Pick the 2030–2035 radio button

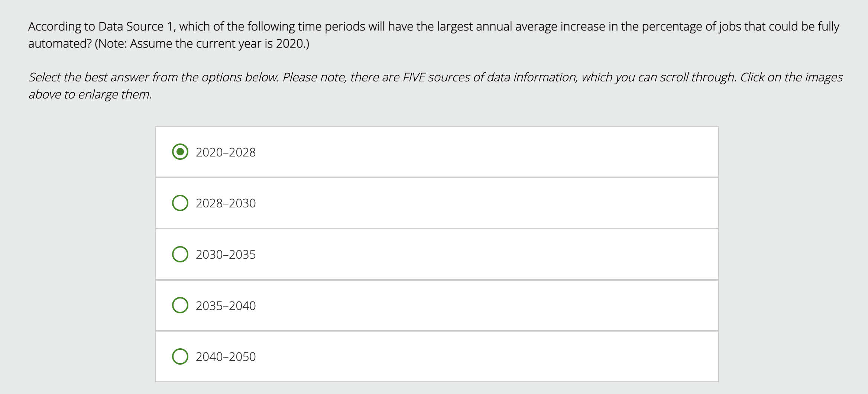tap(180, 254)
